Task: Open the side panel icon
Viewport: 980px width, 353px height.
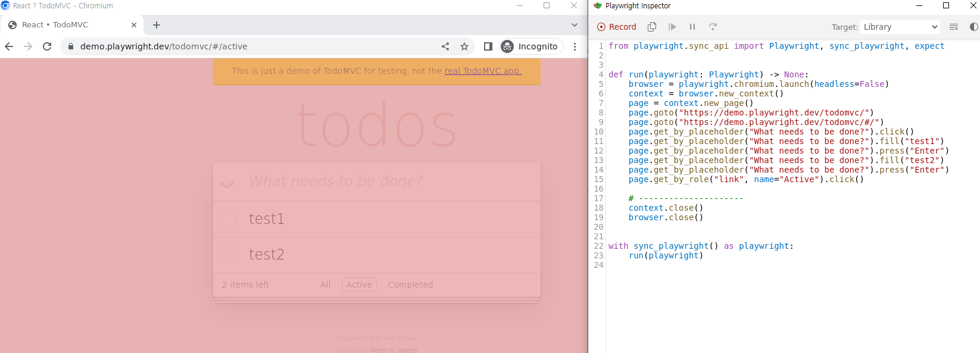Action: (x=488, y=46)
